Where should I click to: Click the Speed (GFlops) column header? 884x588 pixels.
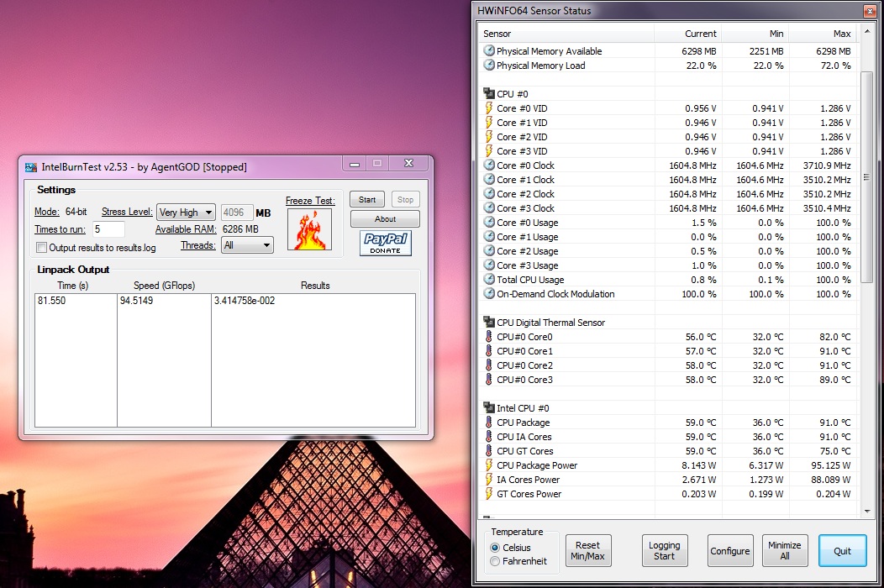coord(164,286)
